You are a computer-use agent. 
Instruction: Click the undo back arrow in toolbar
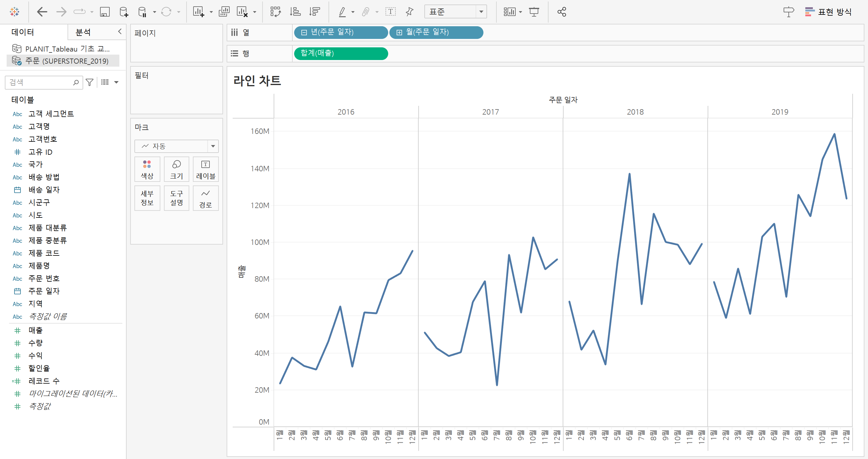point(42,12)
